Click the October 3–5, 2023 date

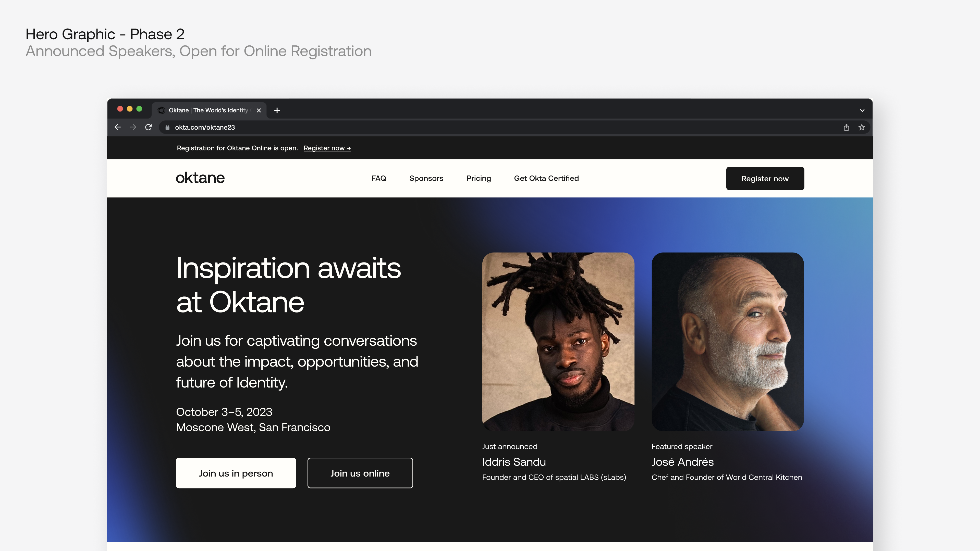click(224, 412)
